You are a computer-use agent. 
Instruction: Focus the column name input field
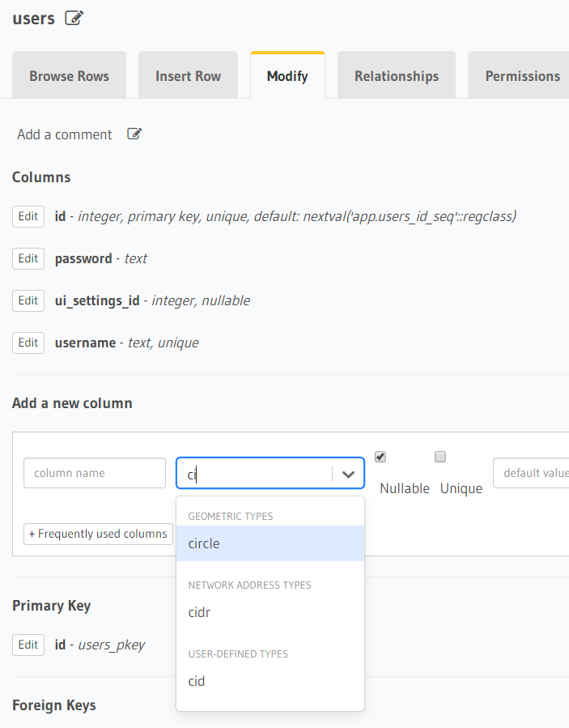point(94,473)
